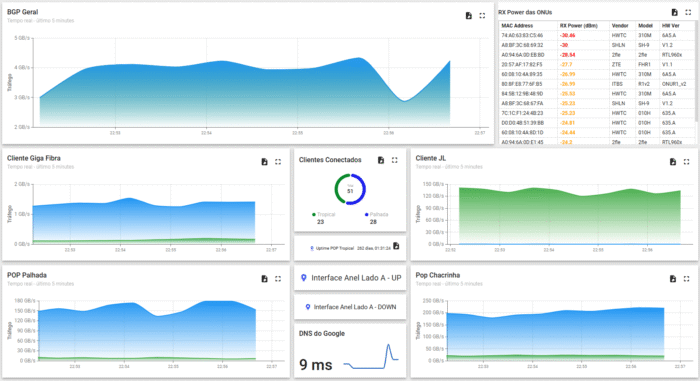
Task: Expand BGP Geral panel to fullscreen
Action: tap(482, 16)
